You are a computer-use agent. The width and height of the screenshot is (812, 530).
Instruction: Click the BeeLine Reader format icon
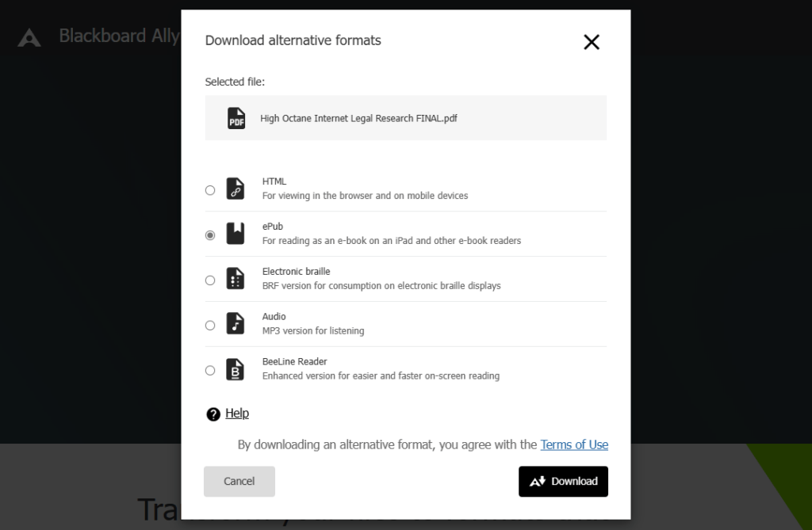pyautogui.click(x=236, y=370)
